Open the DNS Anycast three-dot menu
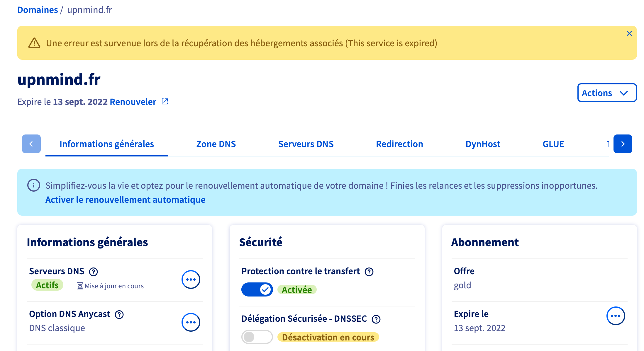This screenshot has height=351, width=644. click(x=191, y=322)
